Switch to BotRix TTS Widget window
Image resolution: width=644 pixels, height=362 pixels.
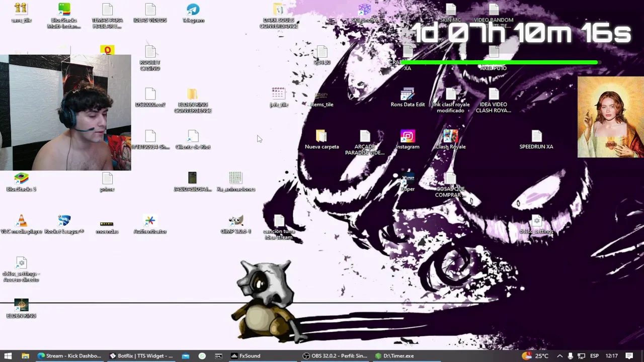pos(141,356)
